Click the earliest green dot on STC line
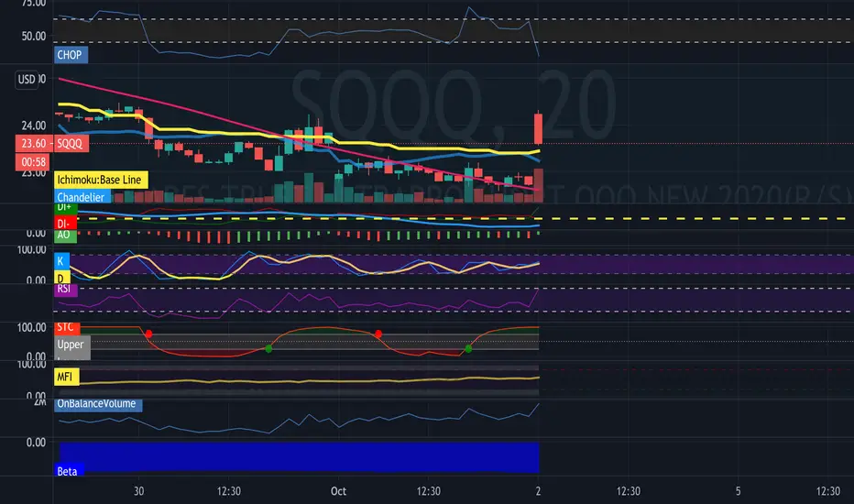Image resolution: width=854 pixels, height=504 pixels. tap(268, 348)
